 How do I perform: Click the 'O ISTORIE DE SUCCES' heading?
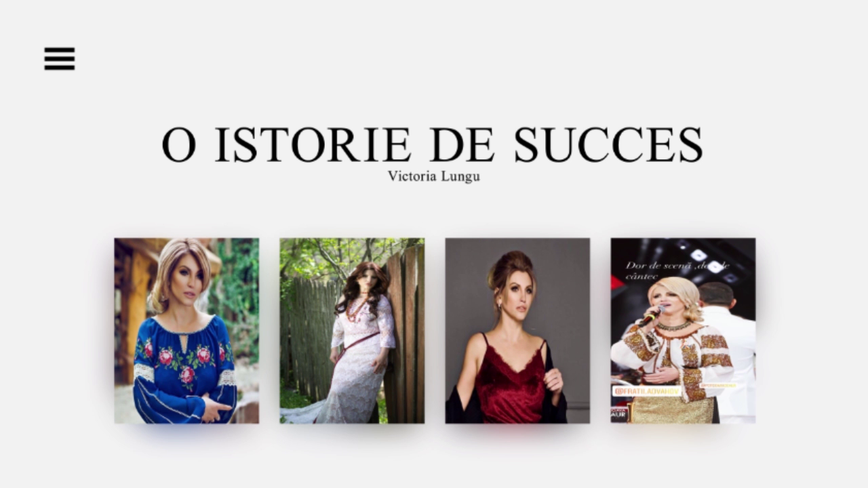tap(432, 144)
